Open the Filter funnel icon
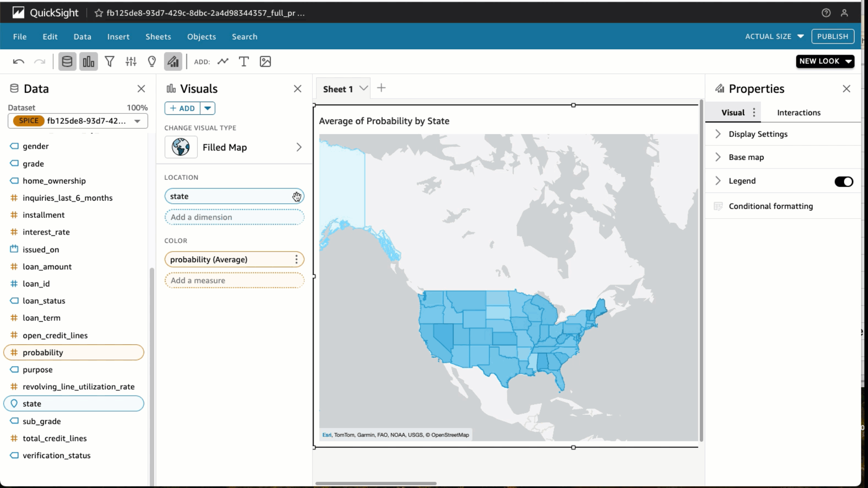This screenshot has width=868, height=488. pyautogui.click(x=109, y=61)
